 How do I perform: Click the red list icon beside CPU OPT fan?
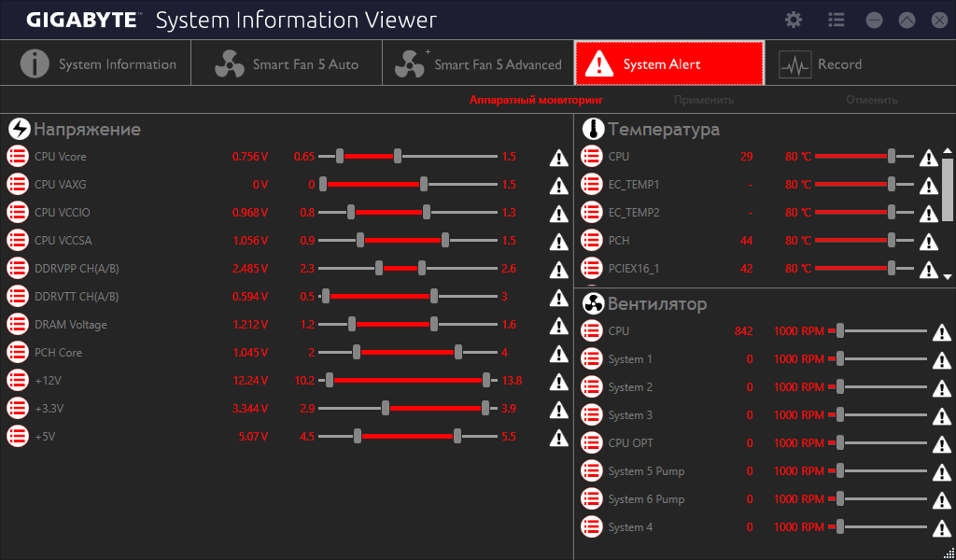coord(591,442)
